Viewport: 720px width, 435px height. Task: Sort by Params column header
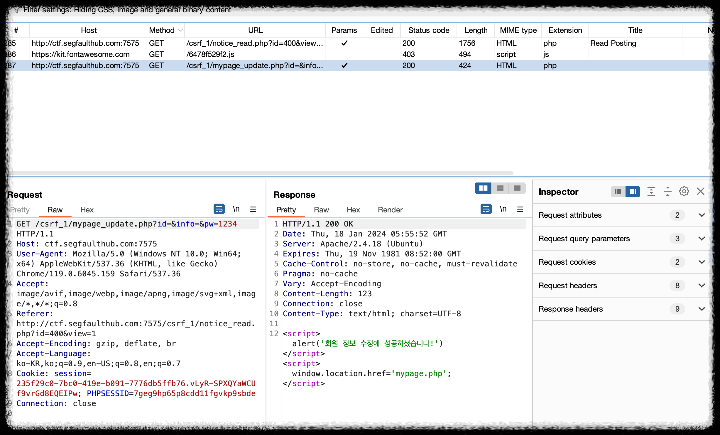pyautogui.click(x=344, y=30)
